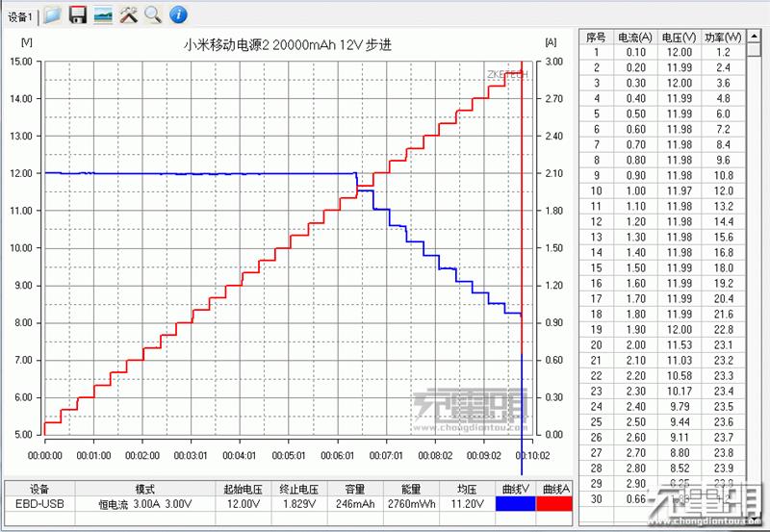
Task: Click the 终止电压 header
Action: tap(299, 489)
